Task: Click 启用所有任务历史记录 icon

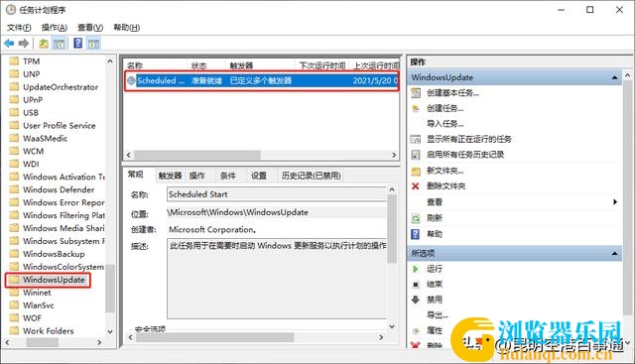Action: (416, 155)
